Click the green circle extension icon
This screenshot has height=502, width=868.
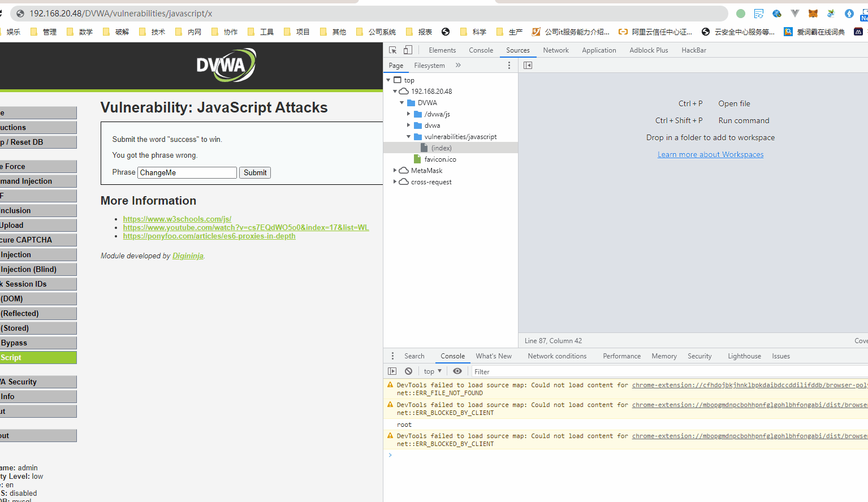coord(741,14)
